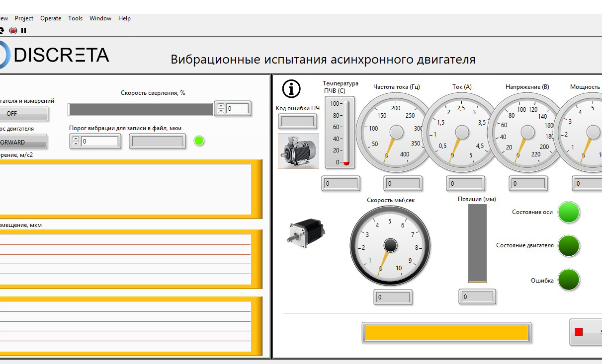Open the Operate menu
Image resolution: width=602 pixels, height=364 pixels.
pyautogui.click(x=51, y=18)
